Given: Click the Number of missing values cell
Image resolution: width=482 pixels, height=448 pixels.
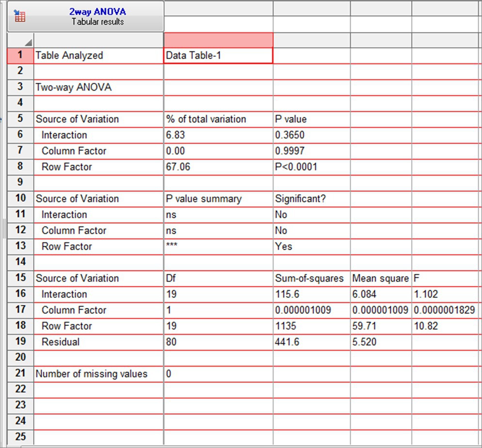Looking at the screenshot, I should point(98,374).
